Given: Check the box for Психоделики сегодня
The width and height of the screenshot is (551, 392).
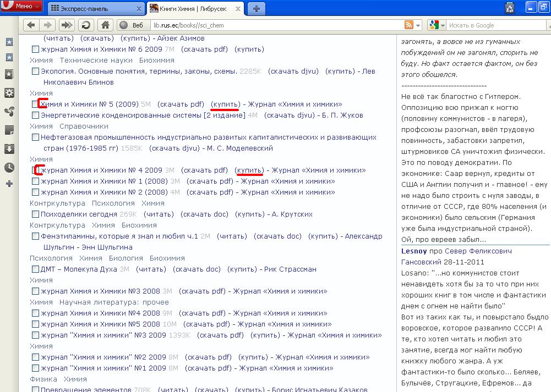Looking at the screenshot, I should pos(35,214).
